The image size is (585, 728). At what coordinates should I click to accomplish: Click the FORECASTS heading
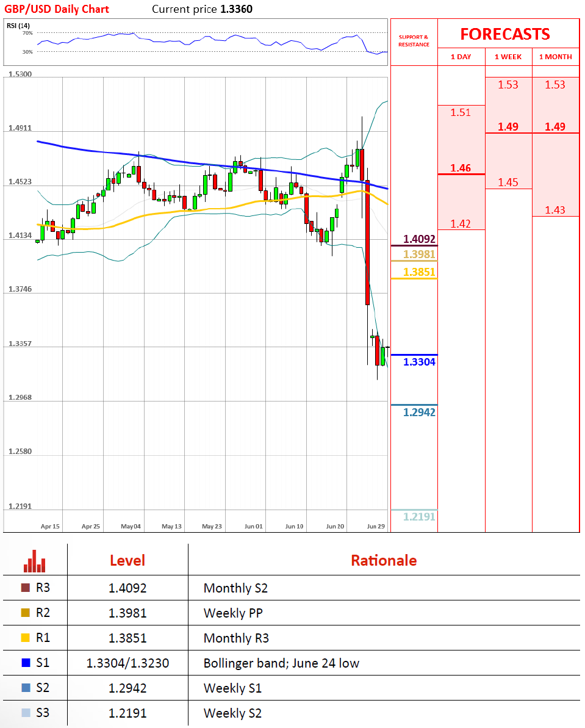(x=504, y=34)
